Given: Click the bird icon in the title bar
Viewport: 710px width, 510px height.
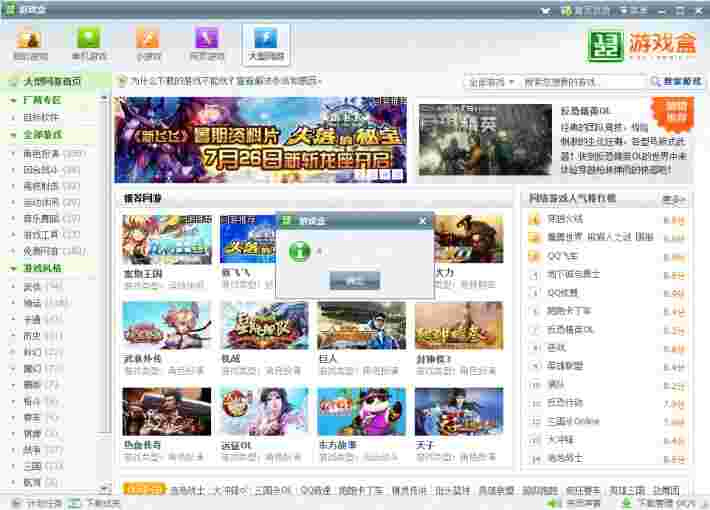Looking at the screenshot, I should point(546,10).
